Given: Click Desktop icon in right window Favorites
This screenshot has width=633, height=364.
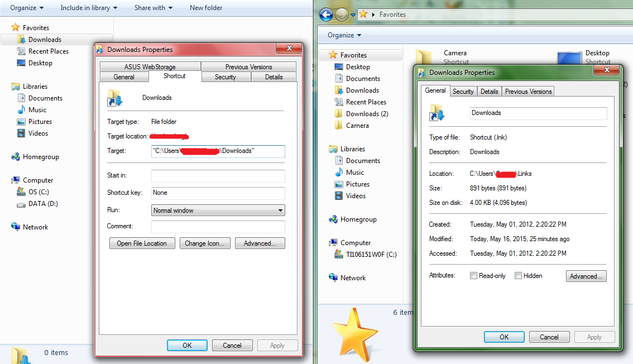Looking at the screenshot, I should (339, 66).
